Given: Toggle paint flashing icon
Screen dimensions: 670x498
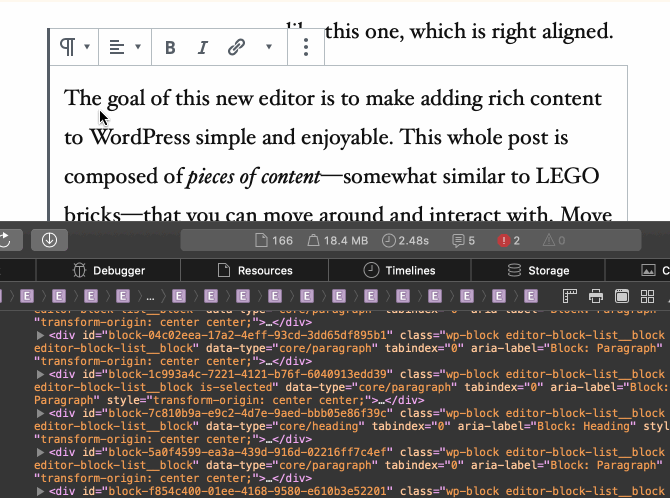Looking at the screenshot, I should click(622, 296).
